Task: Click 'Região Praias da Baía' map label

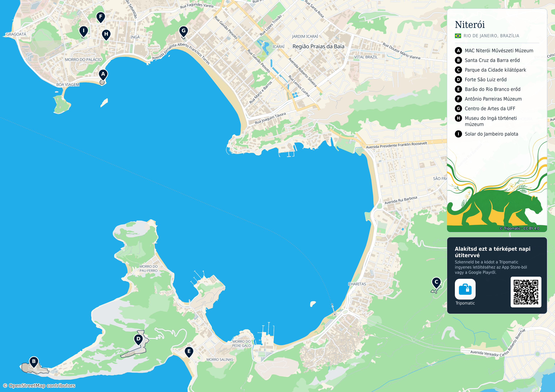Action: [318, 46]
